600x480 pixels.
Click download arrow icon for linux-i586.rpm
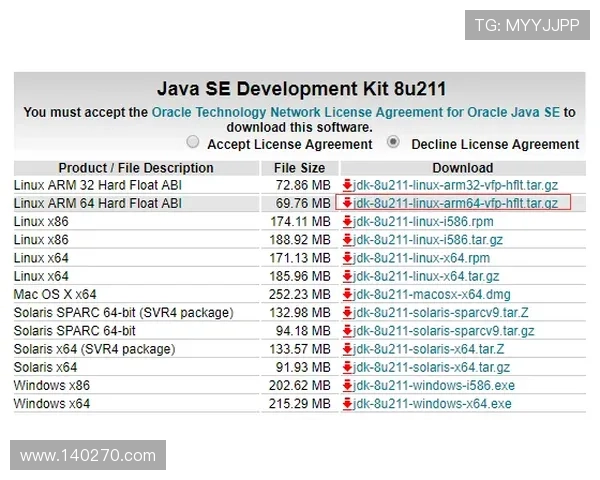347,221
